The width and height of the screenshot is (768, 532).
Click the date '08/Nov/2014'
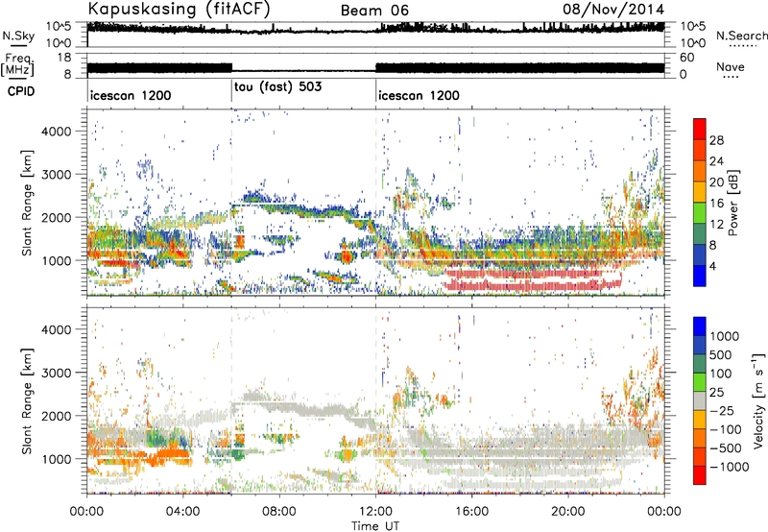tap(613, 9)
